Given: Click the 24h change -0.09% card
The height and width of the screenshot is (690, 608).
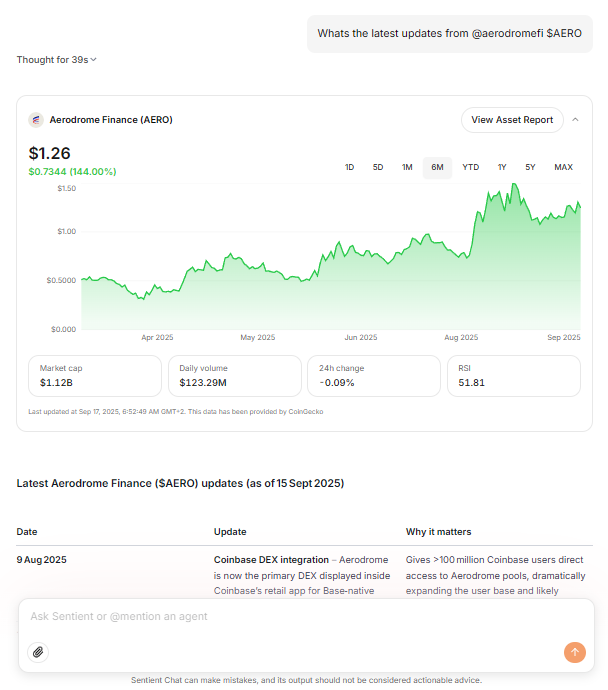Looking at the screenshot, I should (x=374, y=376).
